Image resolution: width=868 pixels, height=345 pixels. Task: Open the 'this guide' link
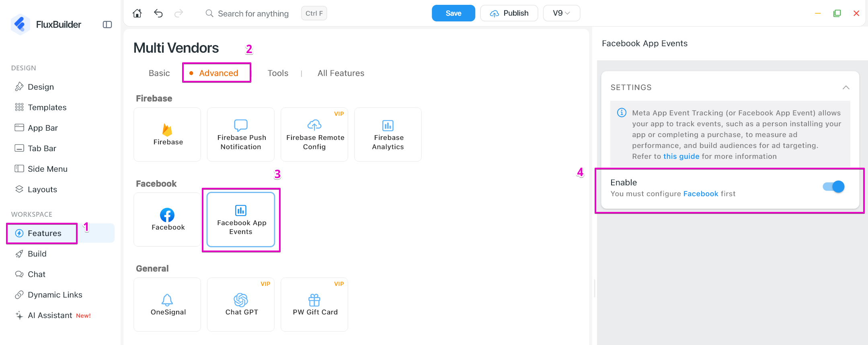pos(681,156)
